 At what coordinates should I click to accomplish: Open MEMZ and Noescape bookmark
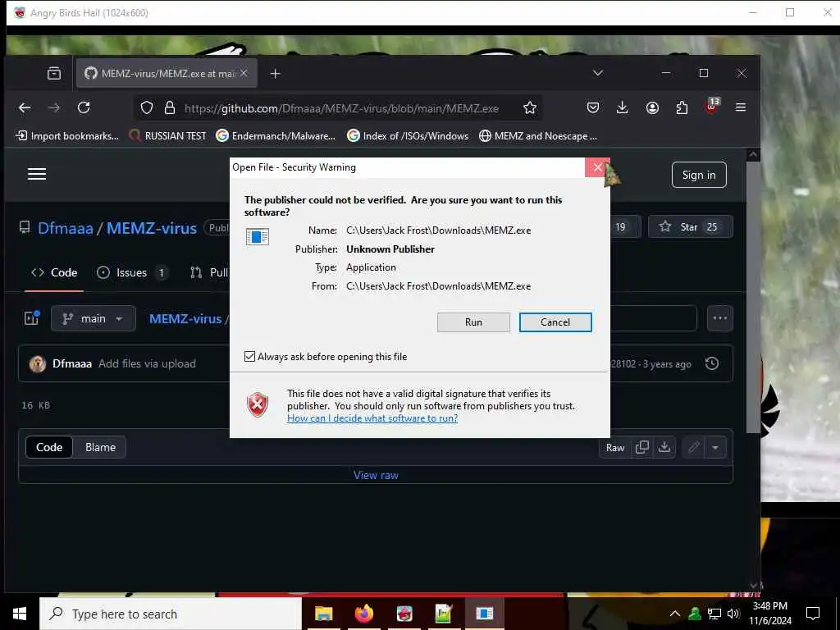click(x=538, y=136)
